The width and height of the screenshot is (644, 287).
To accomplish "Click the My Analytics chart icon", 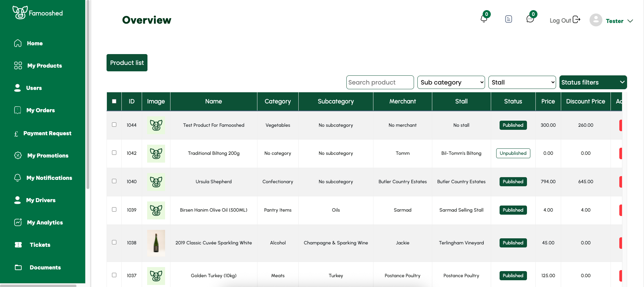I will click(x=18, y=222).
